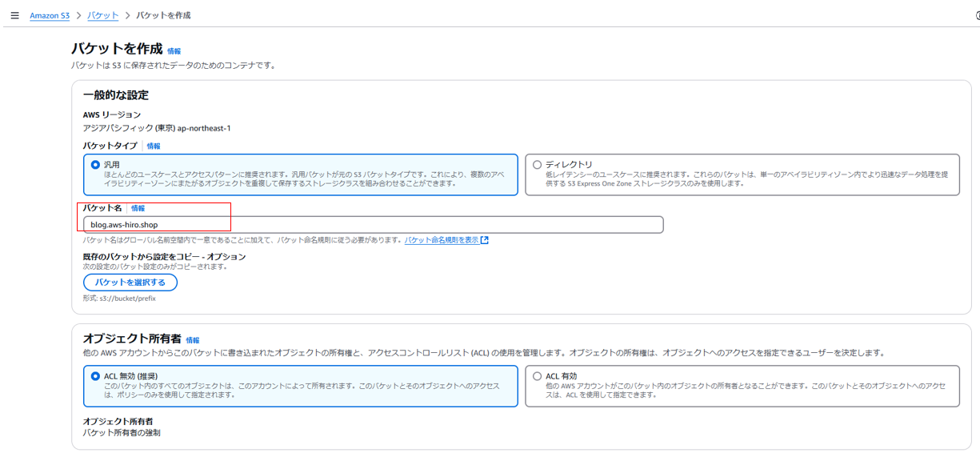Click the current page breadcrumb バケットを作成
This screenshot has height=457, width=980.
[x=163, y=15]
